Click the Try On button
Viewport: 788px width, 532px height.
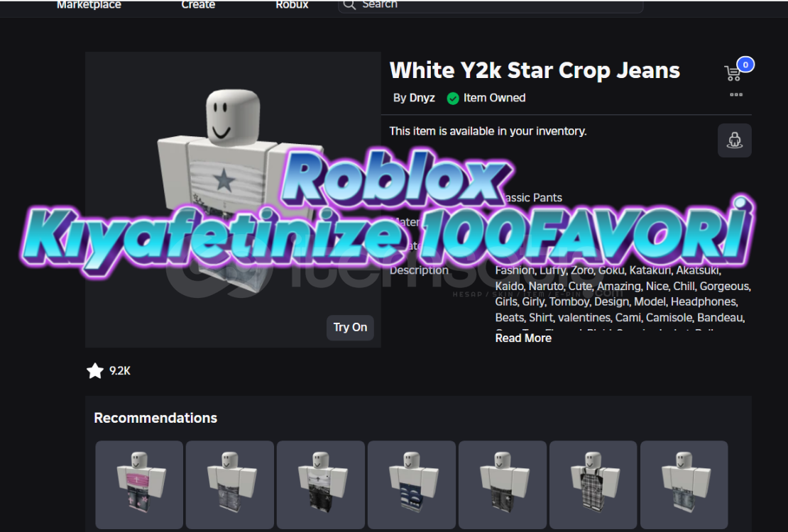point(350,328)
